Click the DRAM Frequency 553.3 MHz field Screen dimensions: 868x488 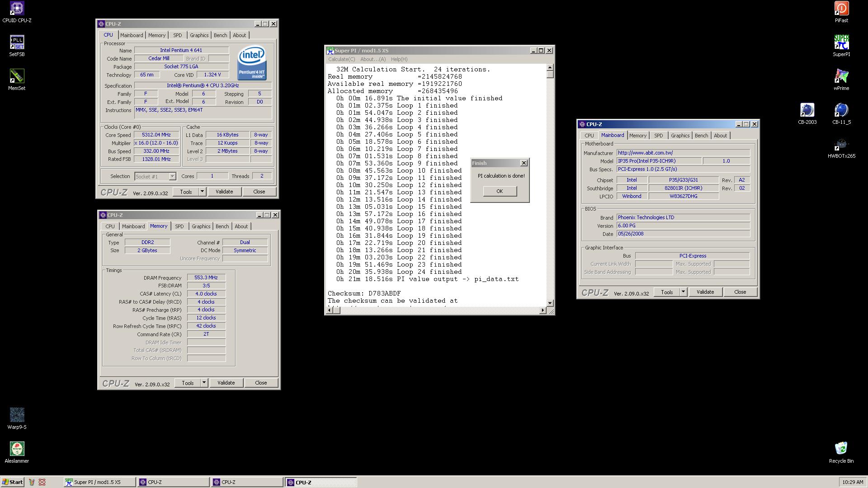pos(206,277)
